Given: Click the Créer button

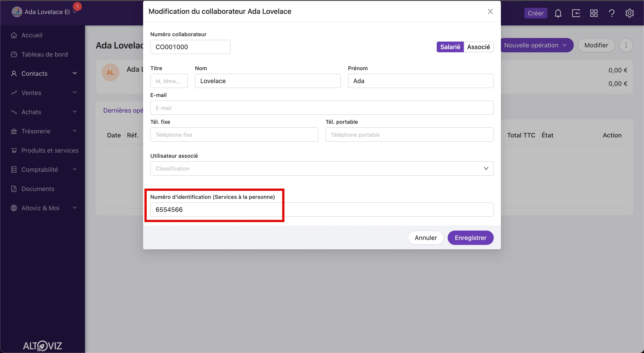Looking at the screenshot, I should pyautogui.click(x=536, y=13).
